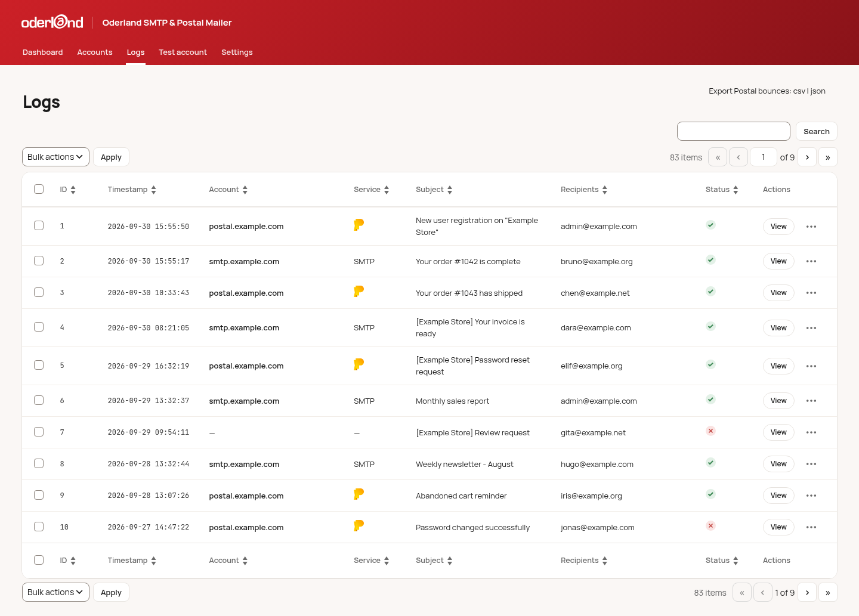Screen dimensions: 859x616
Task: Open top Bulk actions dropdown
Action: [55, 157]
